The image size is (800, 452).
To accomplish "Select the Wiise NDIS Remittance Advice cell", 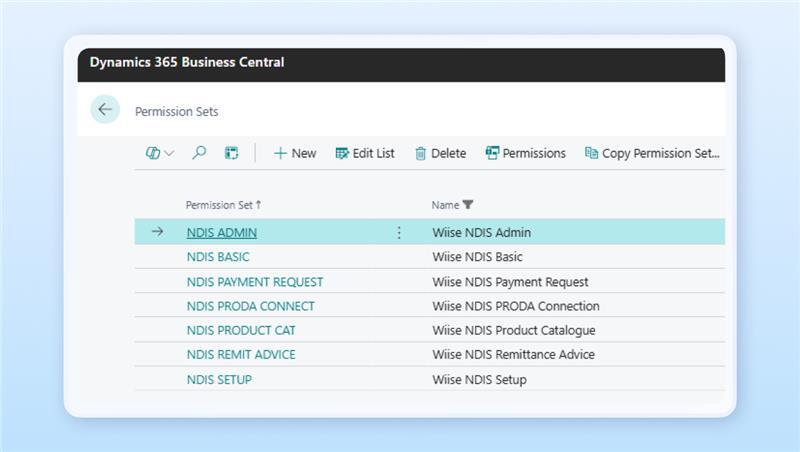I will coord(513,355).
